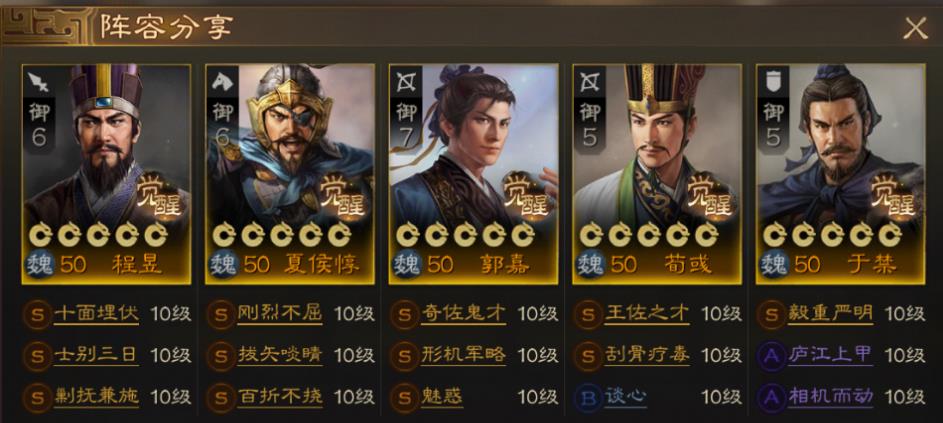This screenshot has height=423, width=943.
Task: Open 程昱 hero card portrait
Action: (x=106, y=174)
